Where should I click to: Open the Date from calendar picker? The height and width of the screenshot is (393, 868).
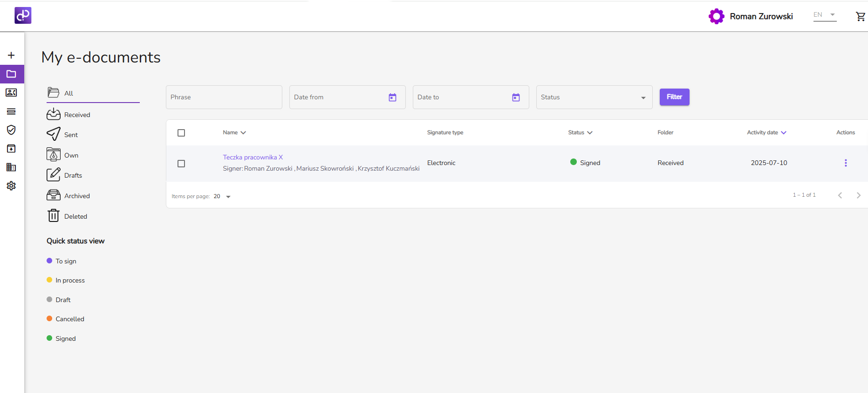pos(392,97)
